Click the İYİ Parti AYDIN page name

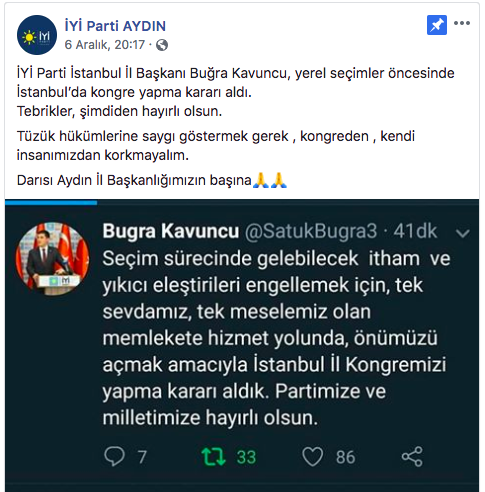[x=115, y=26]
